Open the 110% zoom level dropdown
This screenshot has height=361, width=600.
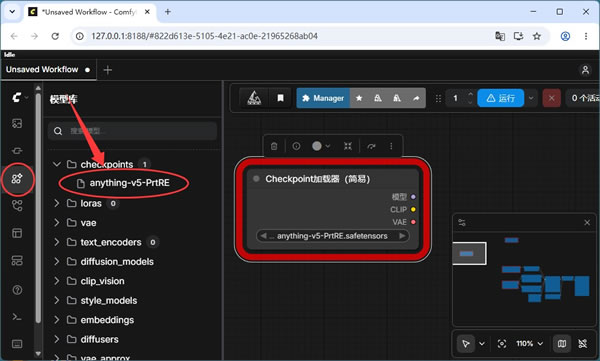coord(530,343)
